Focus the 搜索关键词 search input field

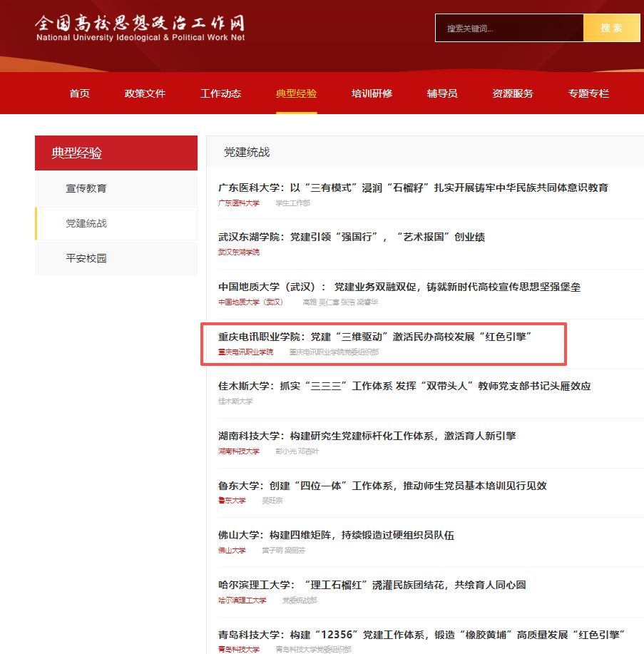coord(509,28)
